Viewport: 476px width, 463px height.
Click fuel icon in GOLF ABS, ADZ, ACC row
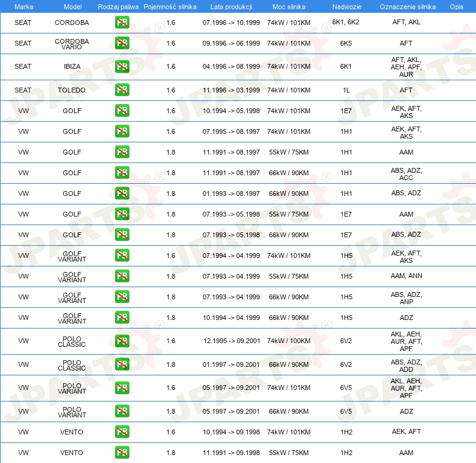[x=122, y=173]
